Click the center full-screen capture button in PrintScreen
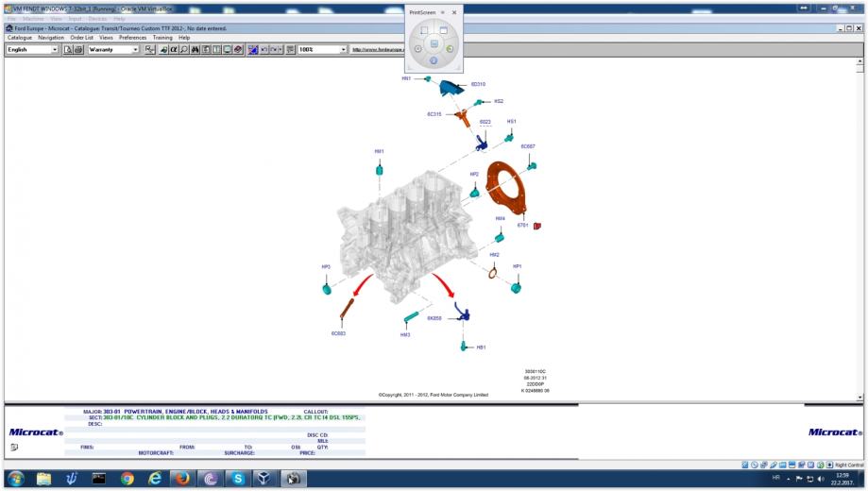Screen dimensions: 868x491 tap(434, 43)
